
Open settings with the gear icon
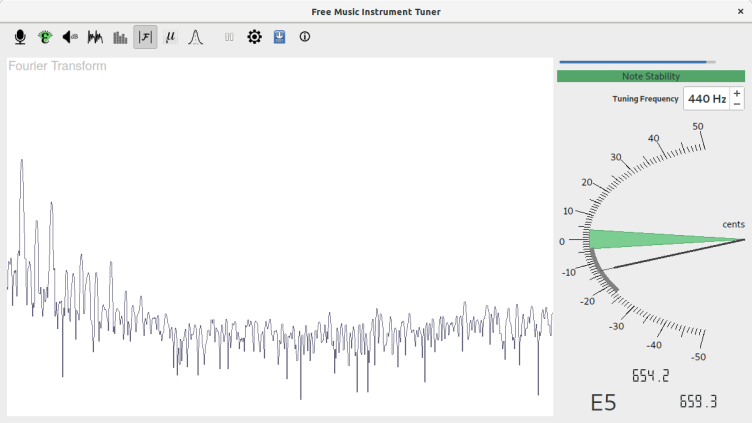[254, 37]
